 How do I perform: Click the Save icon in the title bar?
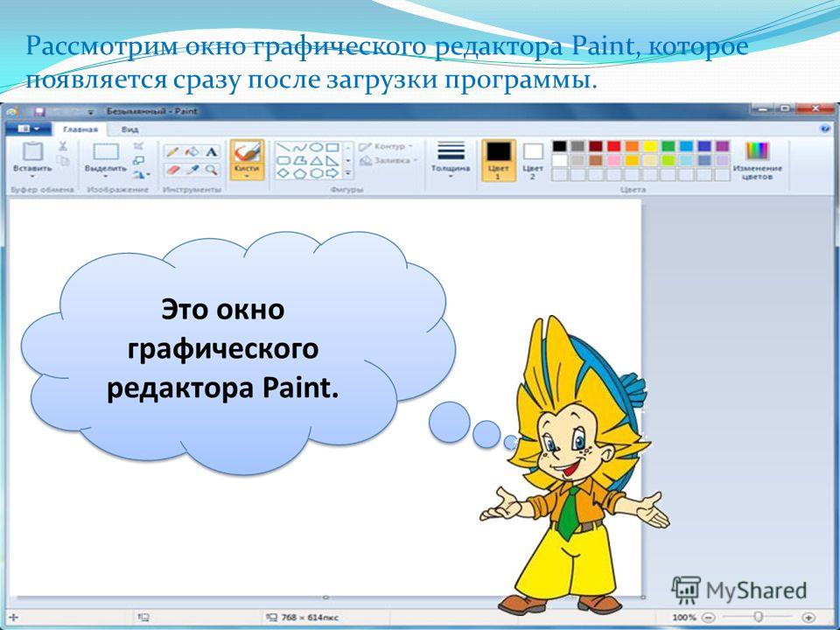(38, 111)
